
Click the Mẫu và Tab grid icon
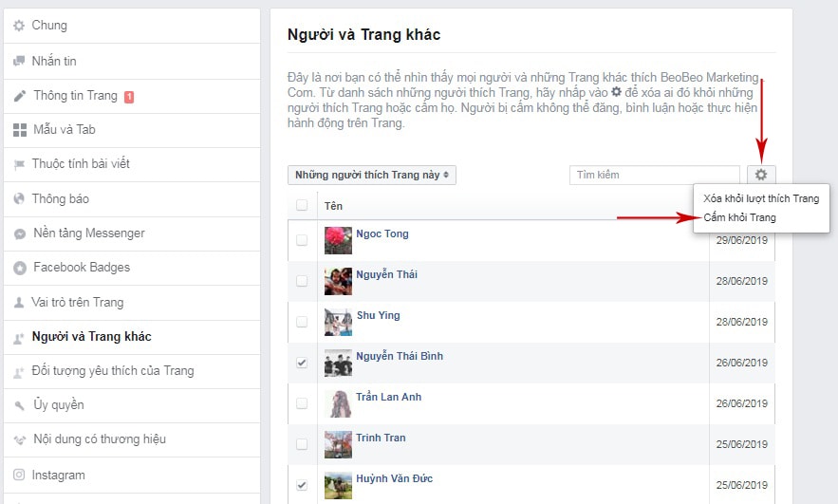coord(19,130)
